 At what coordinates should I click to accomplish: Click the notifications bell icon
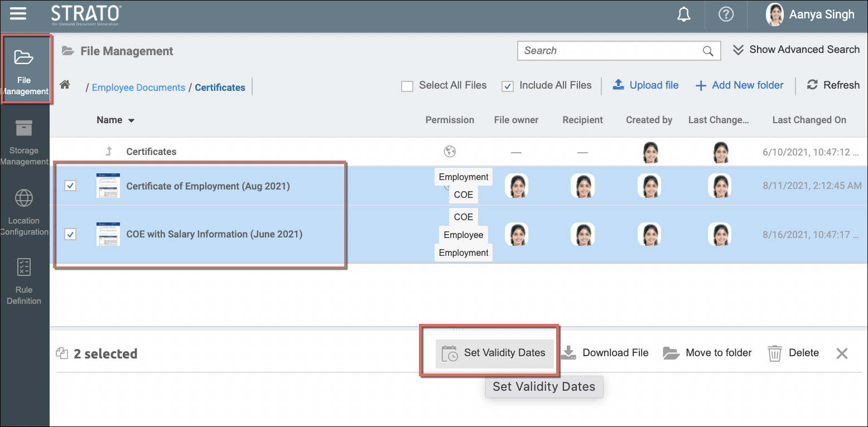683,15
